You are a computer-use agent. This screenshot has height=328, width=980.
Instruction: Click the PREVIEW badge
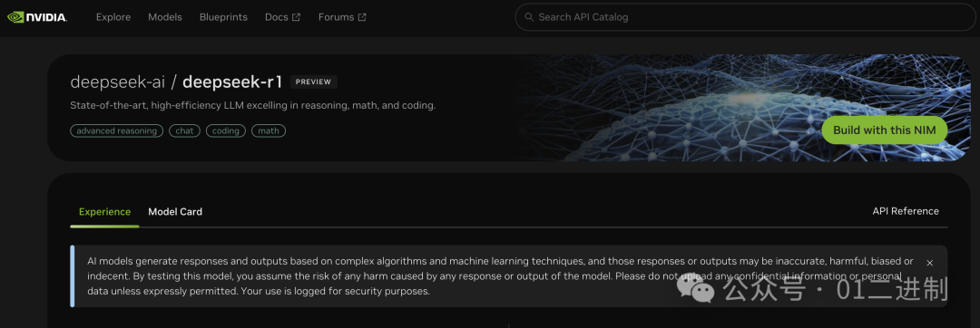(314, 82)
